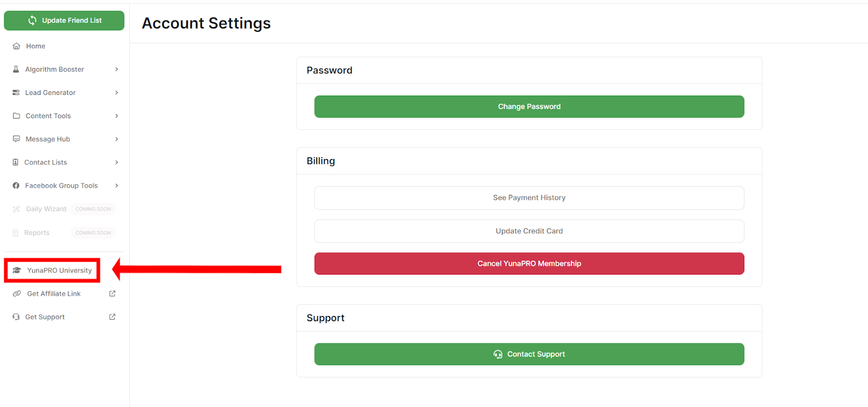Click the Get Support headset icon
This screenshot has height=407, width=868.
16,317
